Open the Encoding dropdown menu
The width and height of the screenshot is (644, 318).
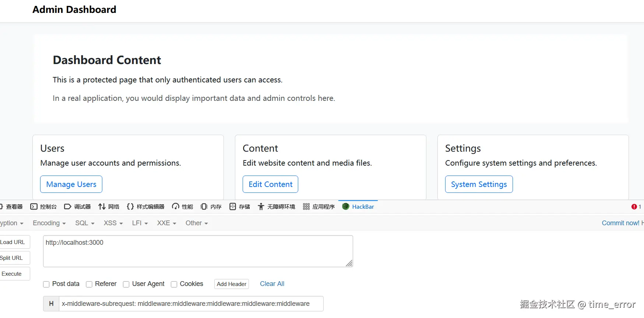pos(49,223)
